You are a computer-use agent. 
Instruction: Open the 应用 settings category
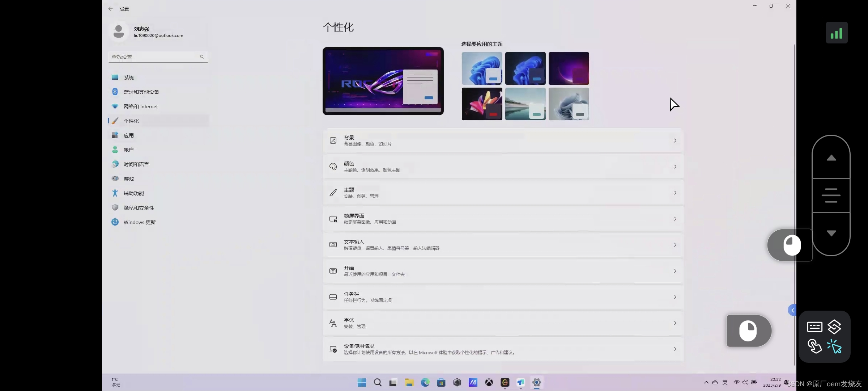[158, 135]
